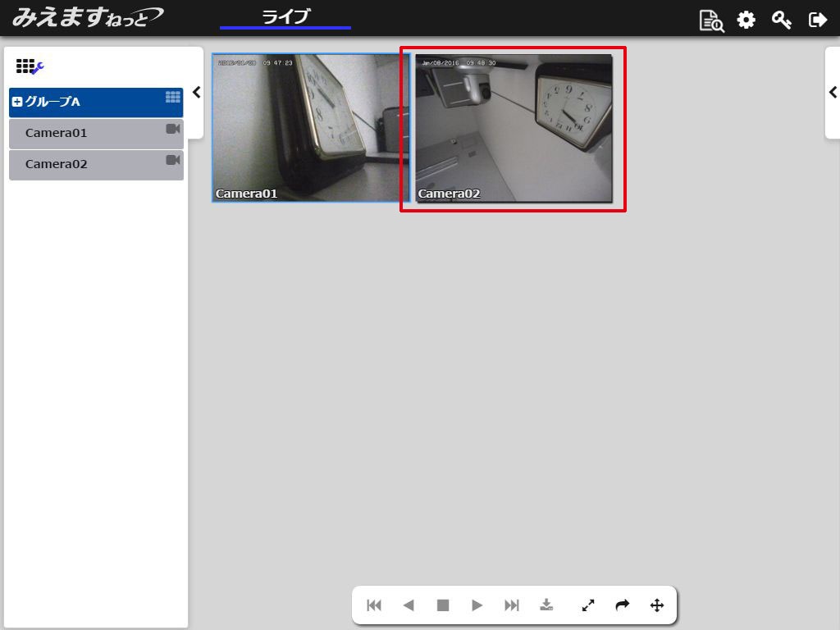Toggle fullscreen with the diagonal arrows icon

point(588,605)
